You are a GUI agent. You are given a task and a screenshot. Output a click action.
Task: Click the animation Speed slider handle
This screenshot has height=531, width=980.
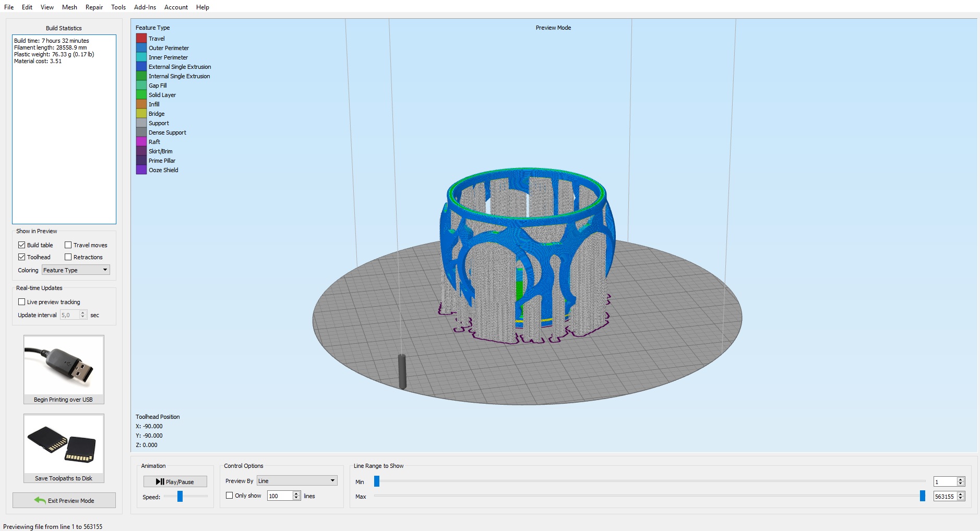[180, 497]
